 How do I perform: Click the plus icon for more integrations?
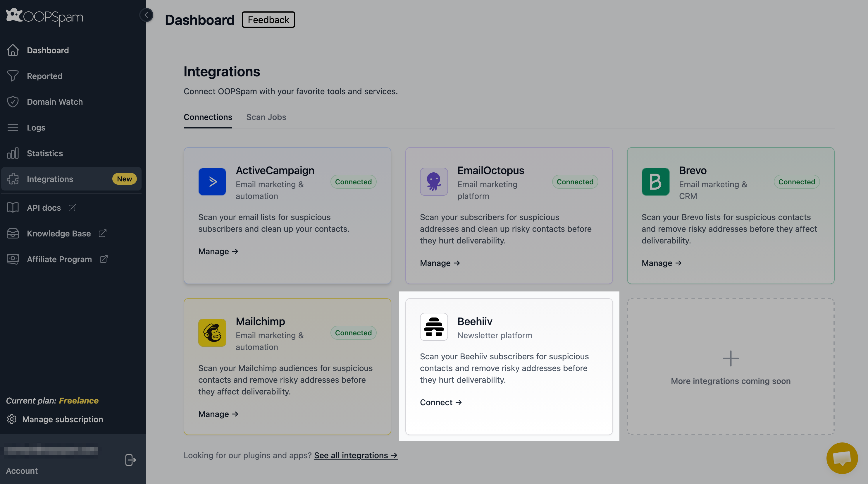[x=731, y=358]
